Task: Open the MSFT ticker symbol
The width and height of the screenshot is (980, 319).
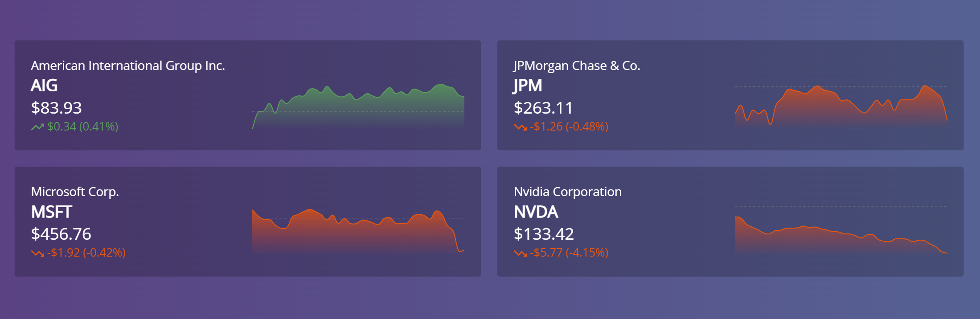Action: (51, 212)
